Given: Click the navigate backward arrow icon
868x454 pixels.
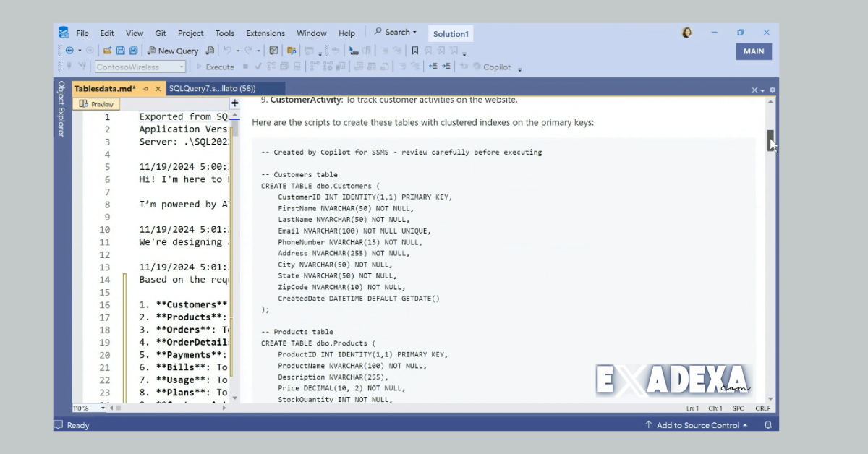Looking at the screenshot, I should point(70,50).
